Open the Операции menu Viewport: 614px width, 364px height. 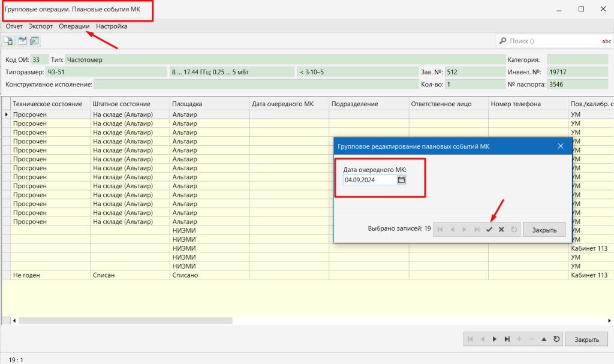(74, 26)
